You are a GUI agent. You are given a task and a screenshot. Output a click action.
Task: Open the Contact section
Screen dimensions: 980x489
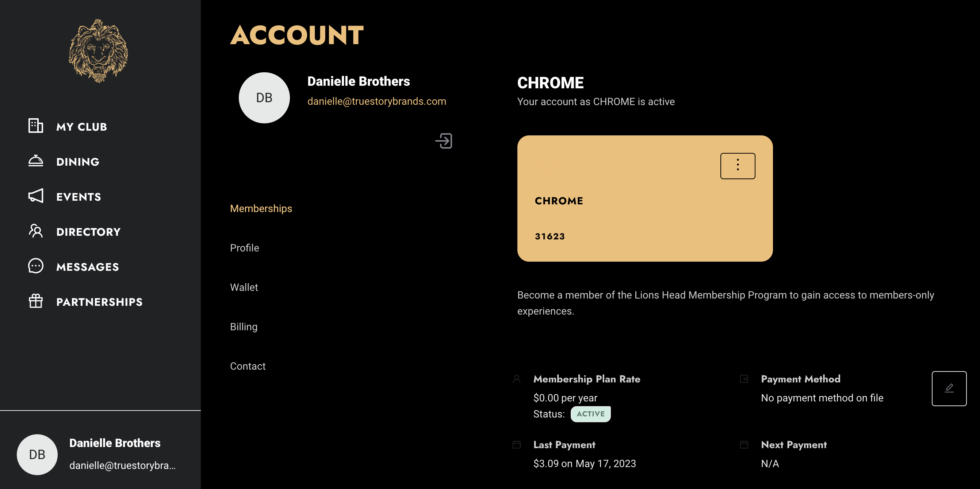coord(248,366)
